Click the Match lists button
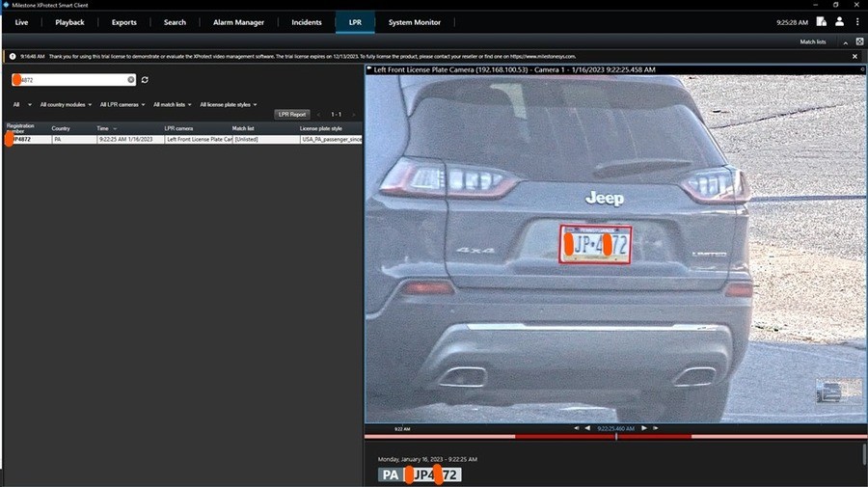Image resolution: width=868 pixels, height=487 pixels. pyautogui.click(x=813, y=42)
